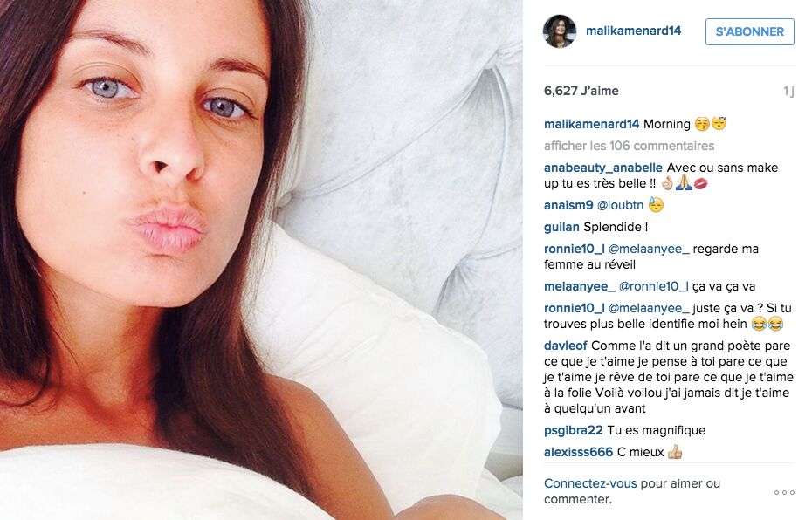This screenshot has width=812, height=520.
Task: Open the malikamenard14 profile avatar
Action: click(x=560, y=31)
